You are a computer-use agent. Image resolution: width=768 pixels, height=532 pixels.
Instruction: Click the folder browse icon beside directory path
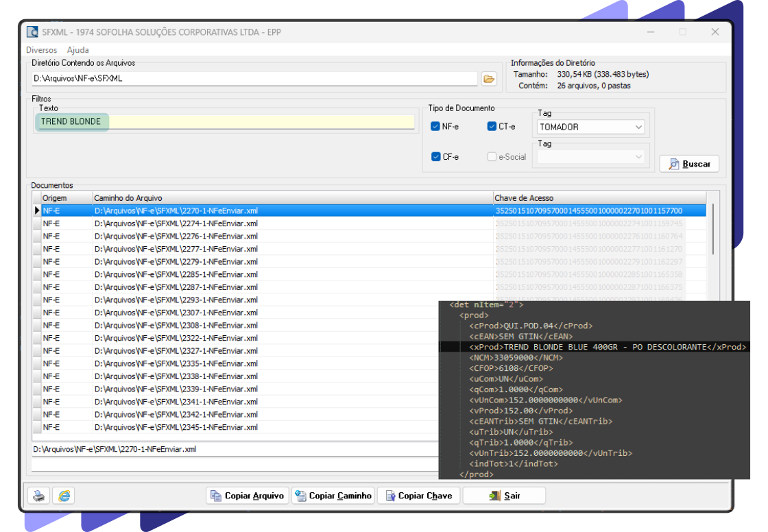click(x=488, y=79)
